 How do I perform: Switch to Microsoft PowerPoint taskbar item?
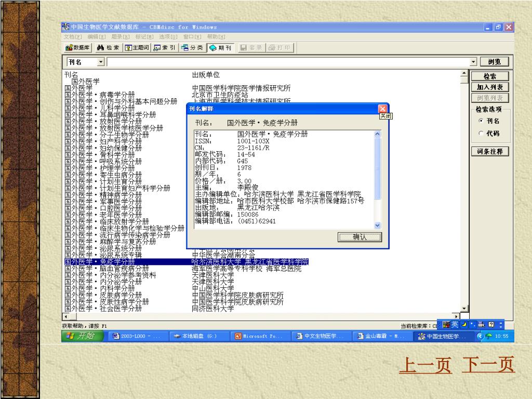click(260, 336)
